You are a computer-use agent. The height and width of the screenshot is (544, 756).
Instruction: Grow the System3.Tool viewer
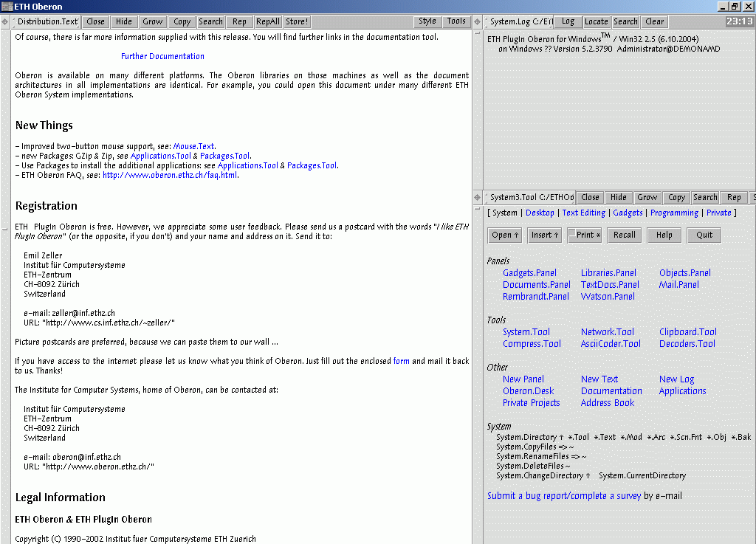647,198
